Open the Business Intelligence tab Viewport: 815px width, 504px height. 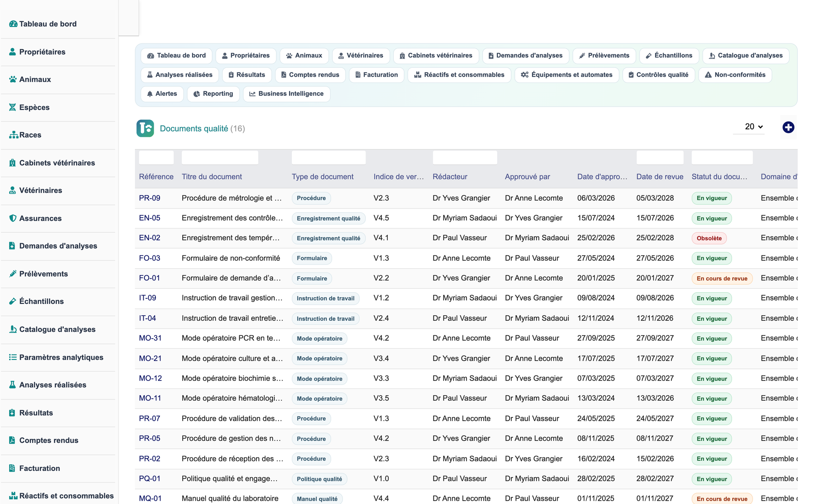pyautogui.click(x=286, y=94)
